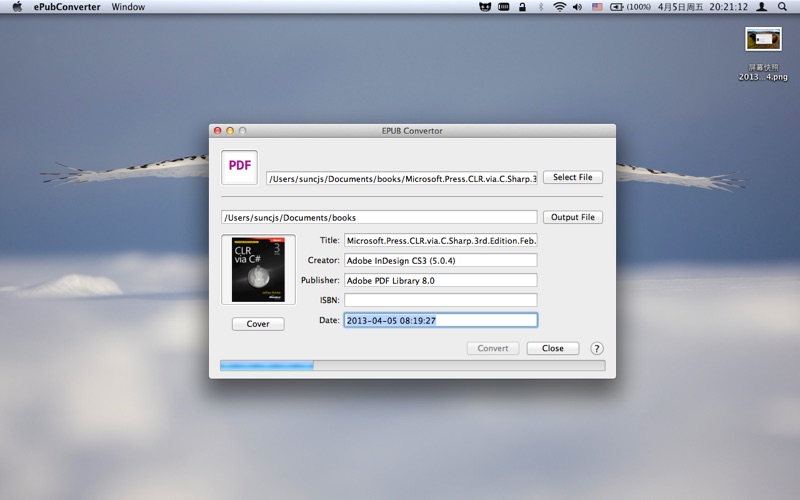Open the user account menu icon
Screen dimensions: 800x500
point(761,7)
